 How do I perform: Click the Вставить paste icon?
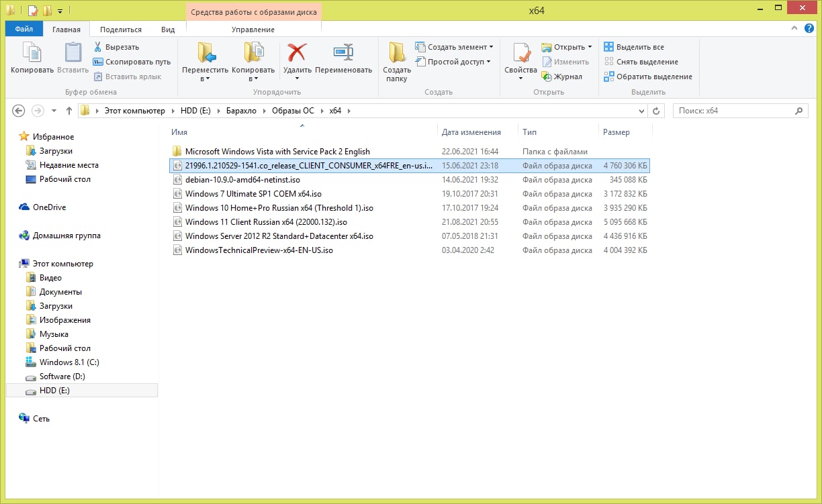click(73, 54)
